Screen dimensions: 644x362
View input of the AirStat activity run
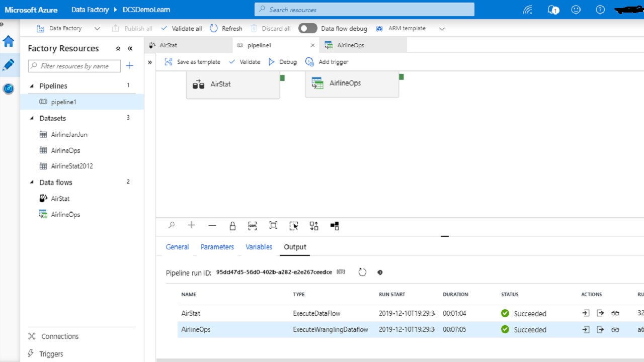pos(586,313)
